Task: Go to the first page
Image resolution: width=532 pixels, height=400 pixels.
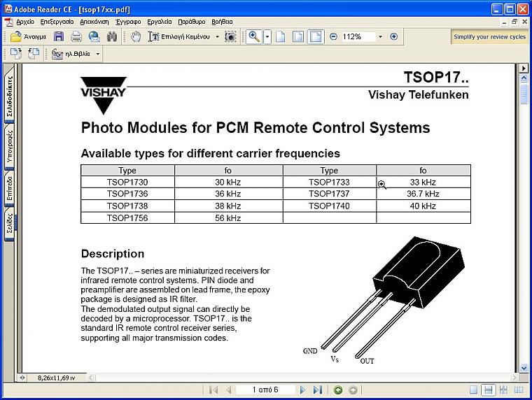Action: click(x=213, y=390)
